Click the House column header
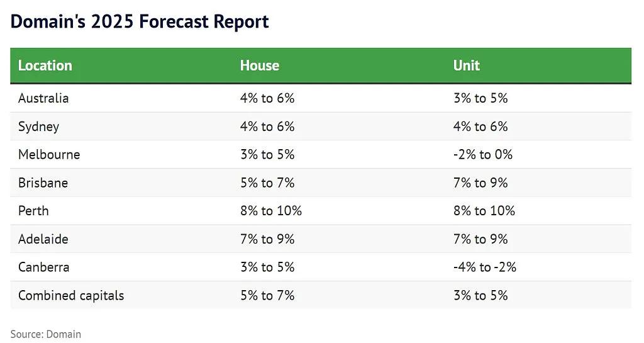Image resolution: width=644 pixels, height=343 pixels. click(x=260, y=65)
